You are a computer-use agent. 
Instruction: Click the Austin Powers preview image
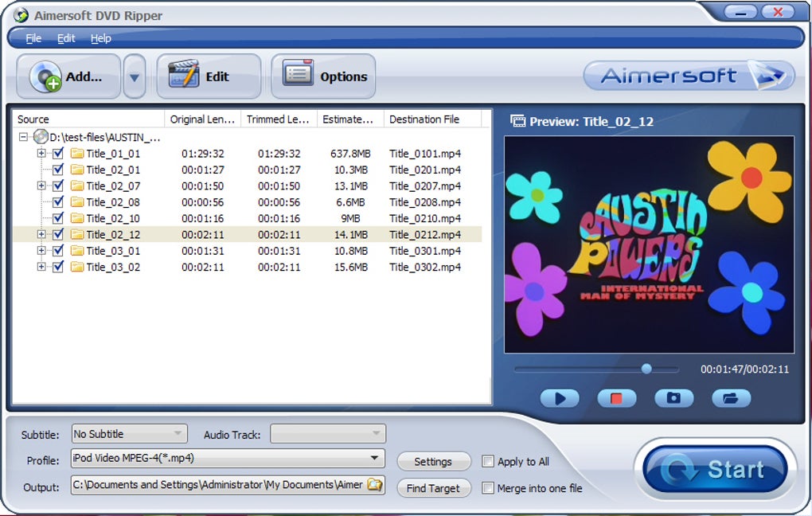tap(649, 244)
